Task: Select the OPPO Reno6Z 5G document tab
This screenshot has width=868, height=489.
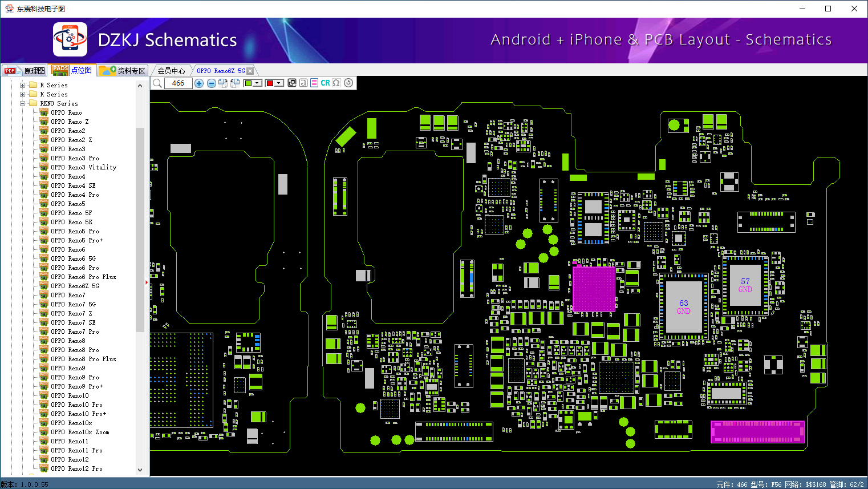Action: pyautogui.click(x=221, y=71)
